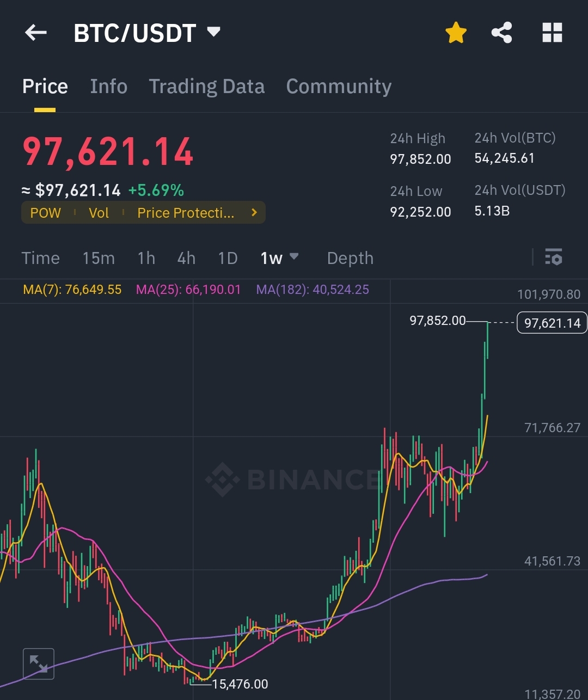
Task: Toggle the favorite star icon
Action: tap(456, 33)
